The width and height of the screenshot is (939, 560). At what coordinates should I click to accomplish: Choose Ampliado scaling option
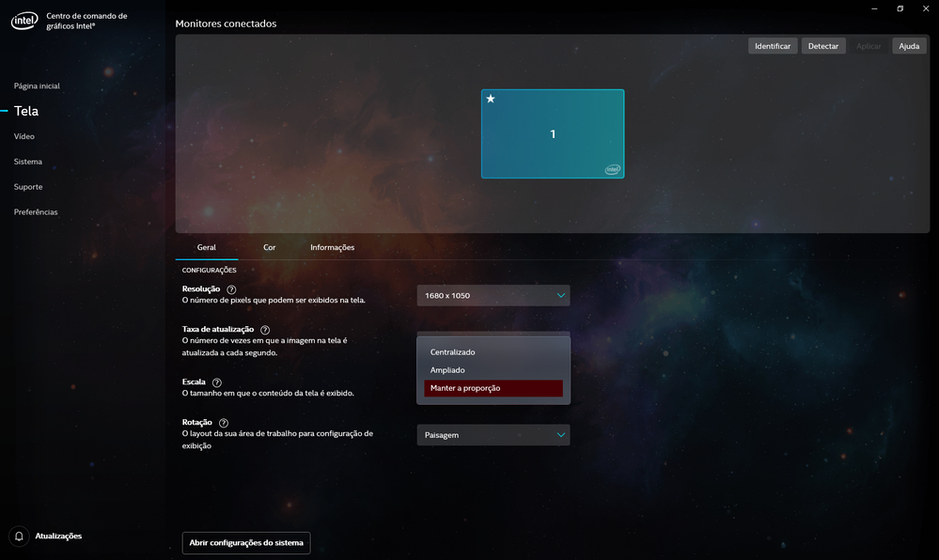[493, 370]
